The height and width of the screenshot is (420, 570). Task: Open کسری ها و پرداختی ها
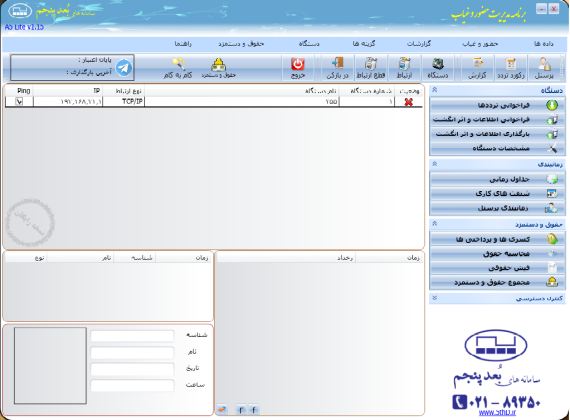[497, 239]
